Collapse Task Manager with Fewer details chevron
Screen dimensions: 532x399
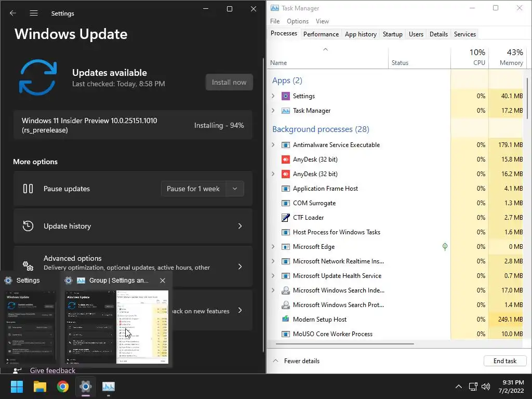pyautogui.click(x=276, y=361)
